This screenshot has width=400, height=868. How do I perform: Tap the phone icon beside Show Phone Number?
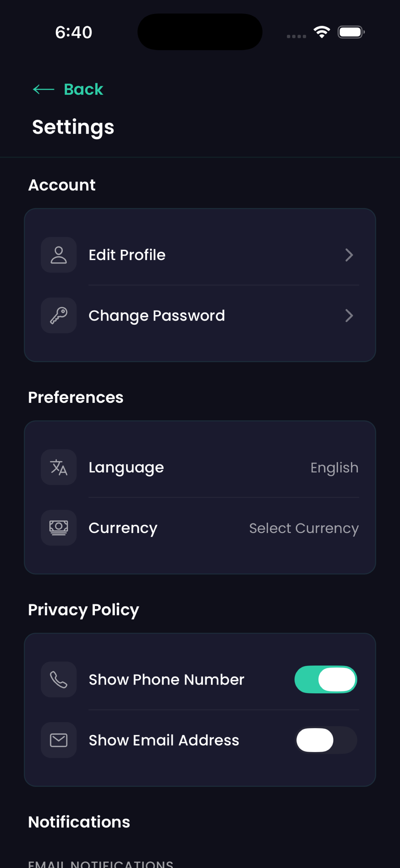[x=59, y=679]
